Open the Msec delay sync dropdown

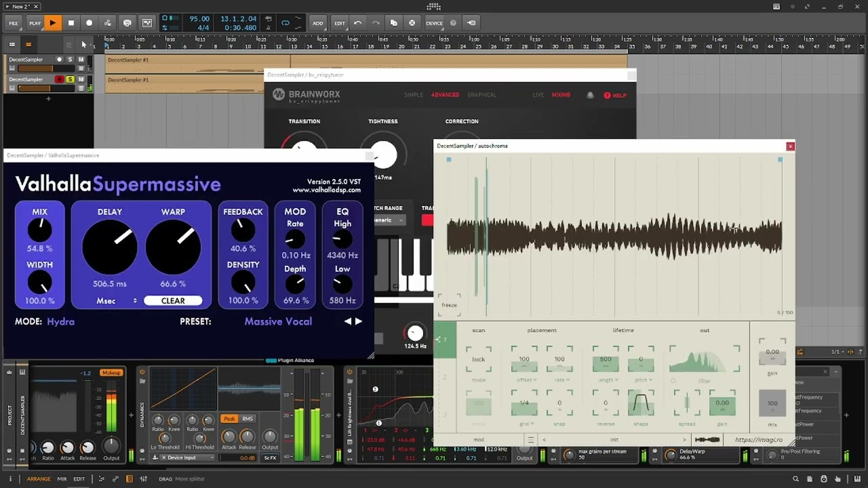[117, 301]
